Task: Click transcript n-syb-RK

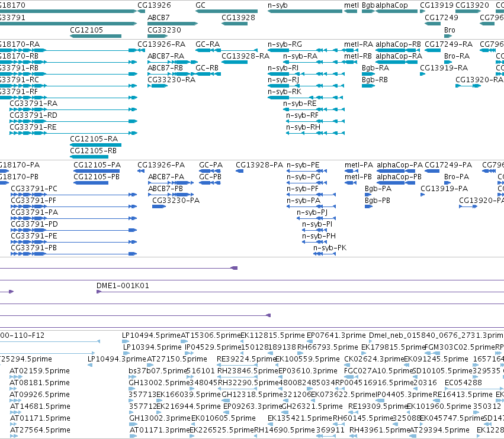Action: 284,92
